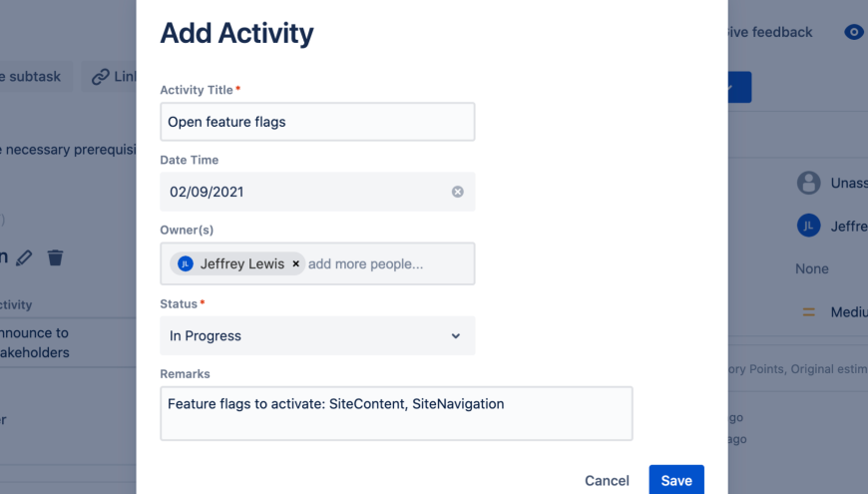Click the Remarks text area

tap(396, 413)
